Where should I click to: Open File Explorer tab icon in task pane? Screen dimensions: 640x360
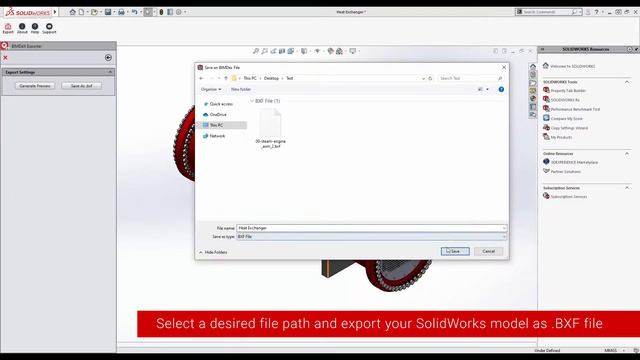coord(533,83)
